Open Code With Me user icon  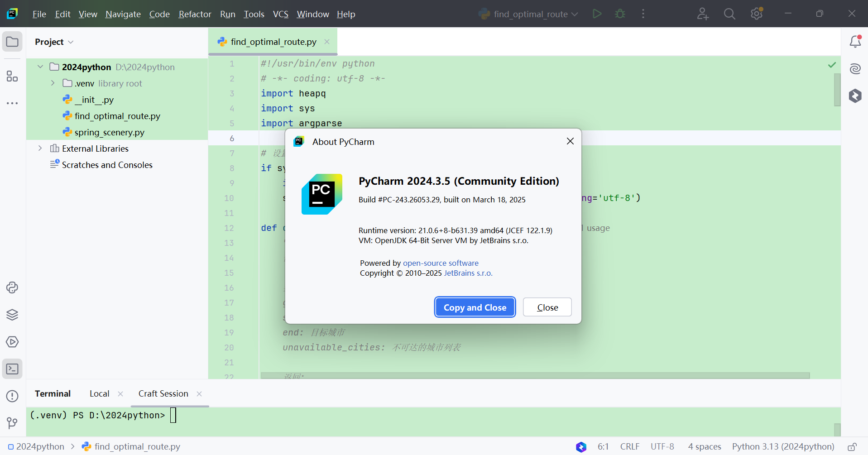[x=703, y=14]
